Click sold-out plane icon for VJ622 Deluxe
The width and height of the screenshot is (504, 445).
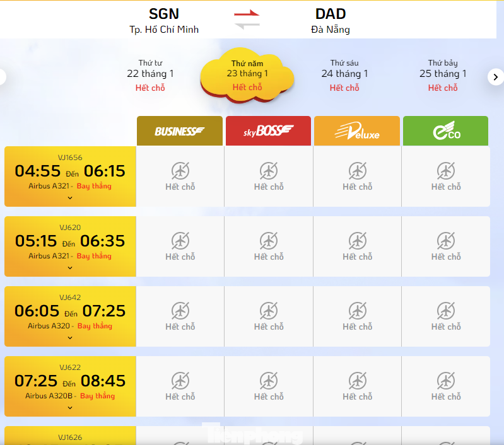click(358, 380)
